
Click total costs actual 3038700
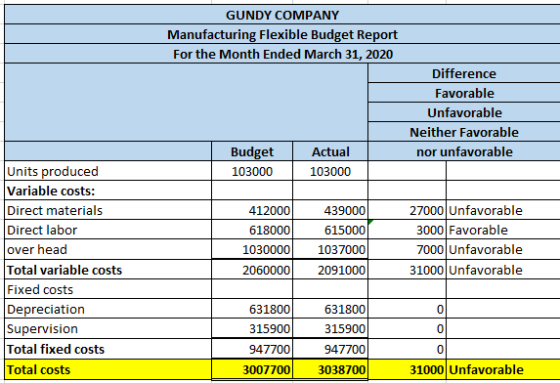[x=330, y=370]
